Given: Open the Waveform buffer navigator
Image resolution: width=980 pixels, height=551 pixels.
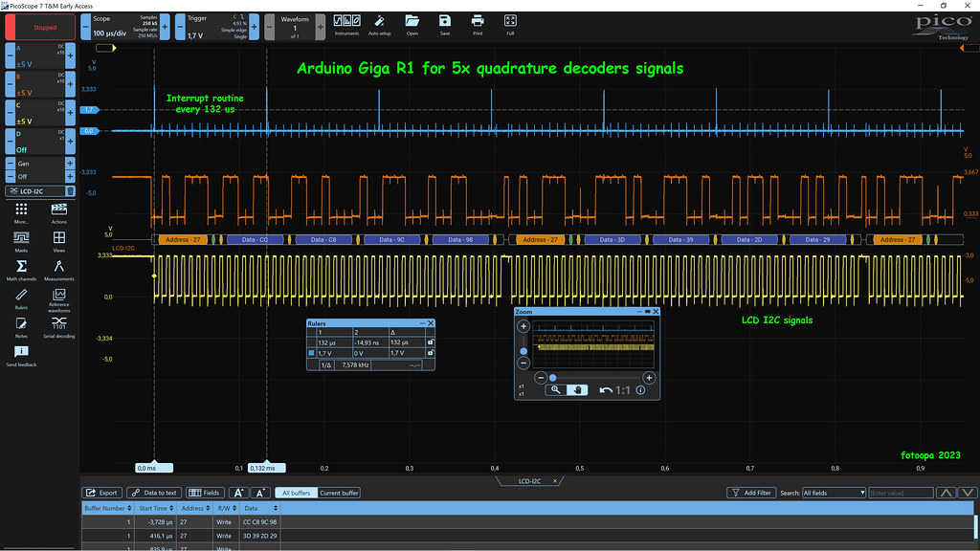Looking at the screenshot, I should click(295, 28).
